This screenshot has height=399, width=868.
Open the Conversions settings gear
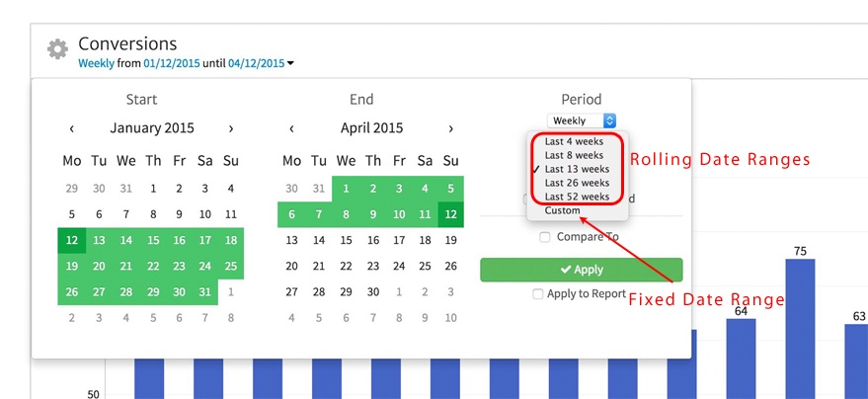58,49
